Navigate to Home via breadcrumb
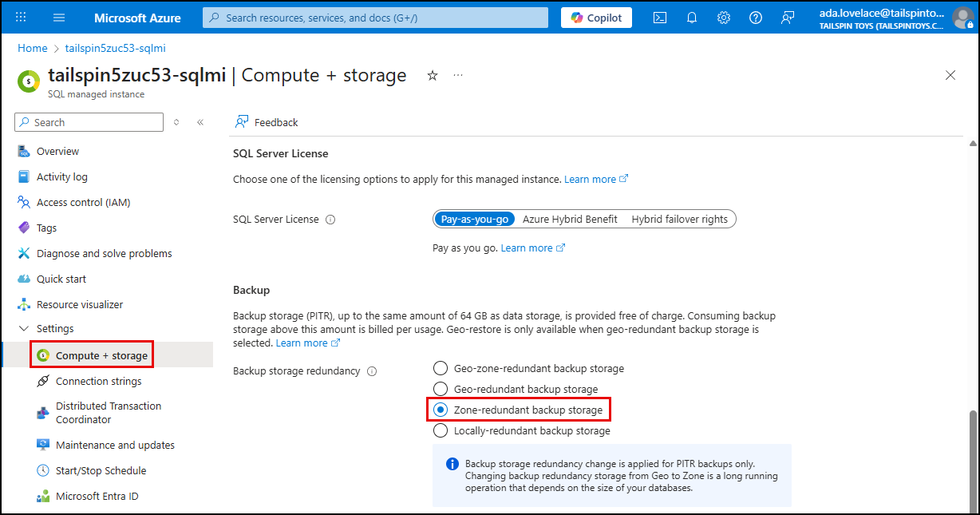 pos(32,48)
